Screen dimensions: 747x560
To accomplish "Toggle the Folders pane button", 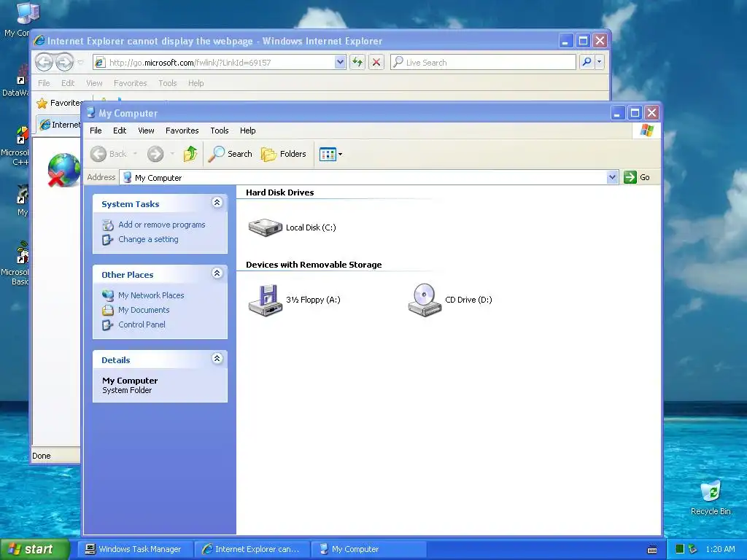I will point(284,154).
